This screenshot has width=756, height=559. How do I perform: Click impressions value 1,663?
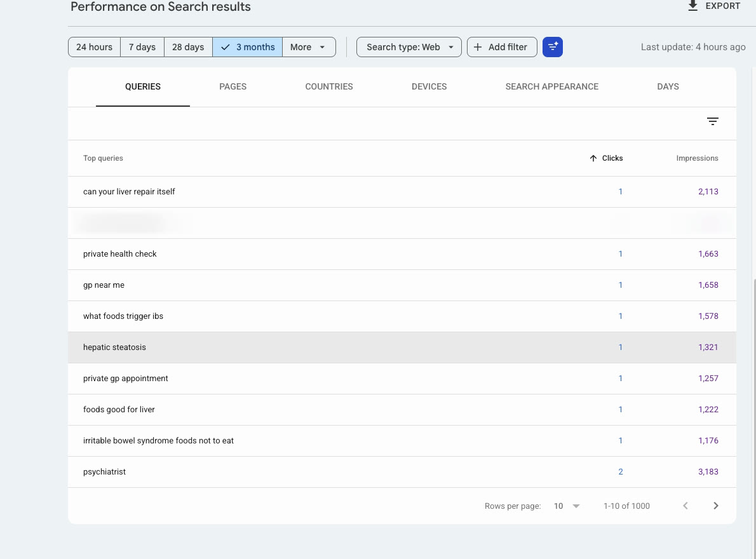pos(708,254)
